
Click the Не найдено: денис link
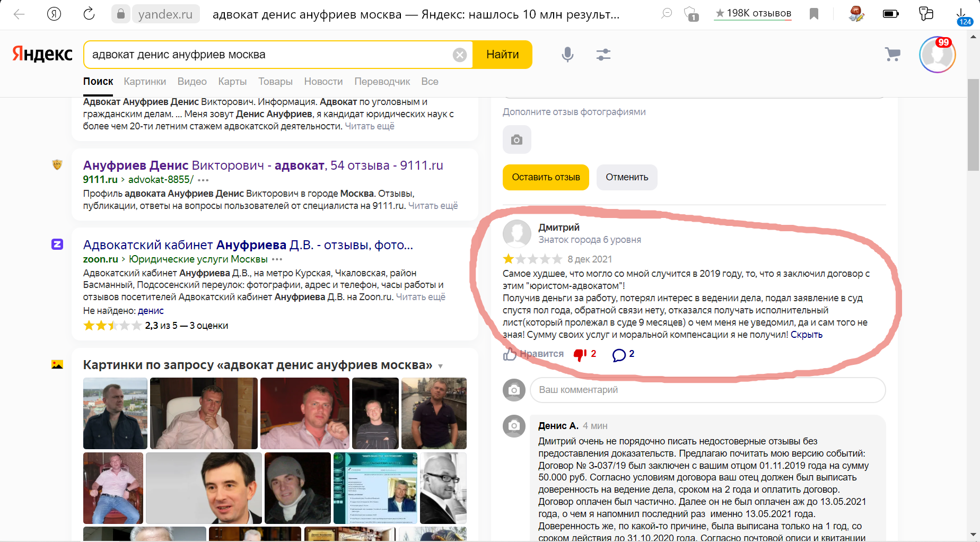tap(151, 311)
